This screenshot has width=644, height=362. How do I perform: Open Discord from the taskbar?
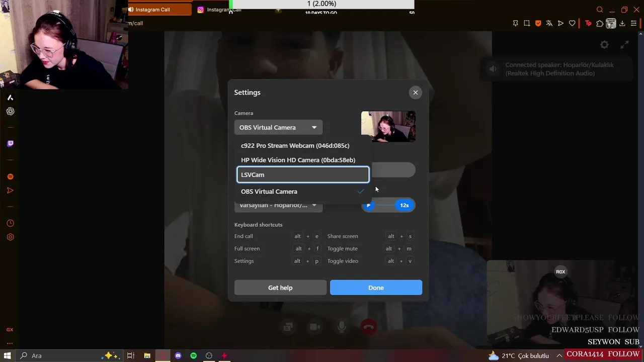(178, 355)
